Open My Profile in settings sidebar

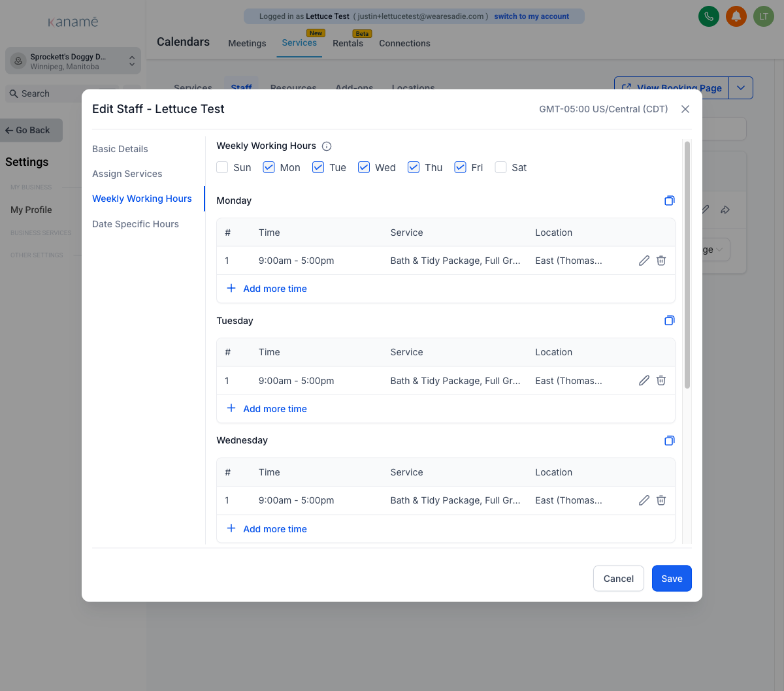point(31,210)
